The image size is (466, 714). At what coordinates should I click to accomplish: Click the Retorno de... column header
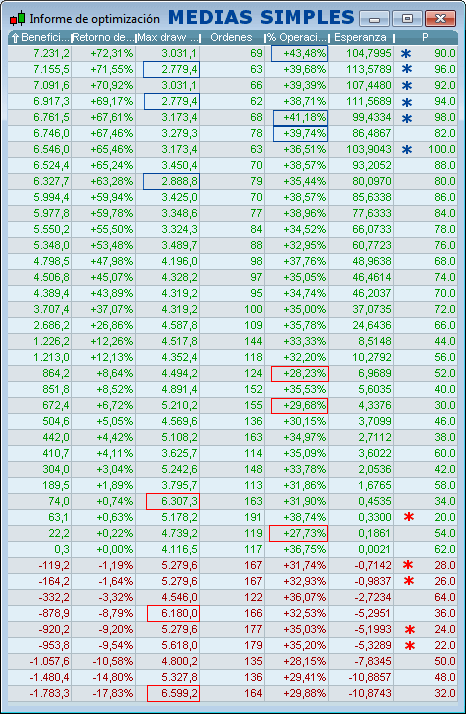pyautogui.click(x=104, y=37)
